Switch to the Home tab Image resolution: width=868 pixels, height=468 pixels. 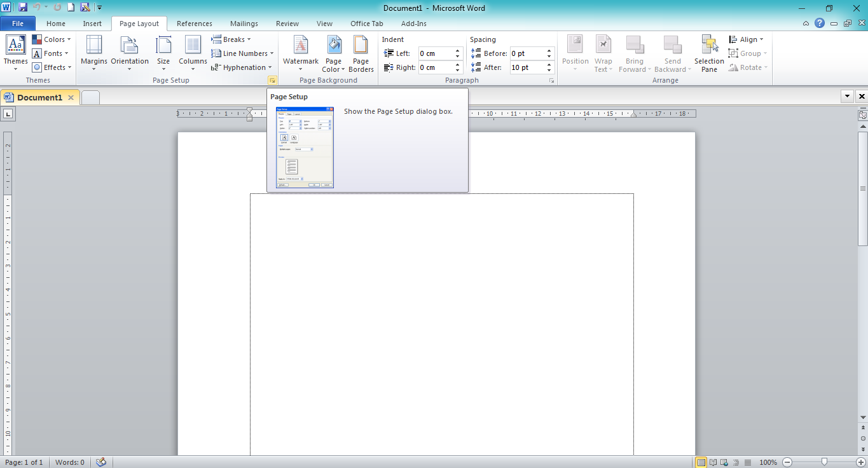(56, 24)
